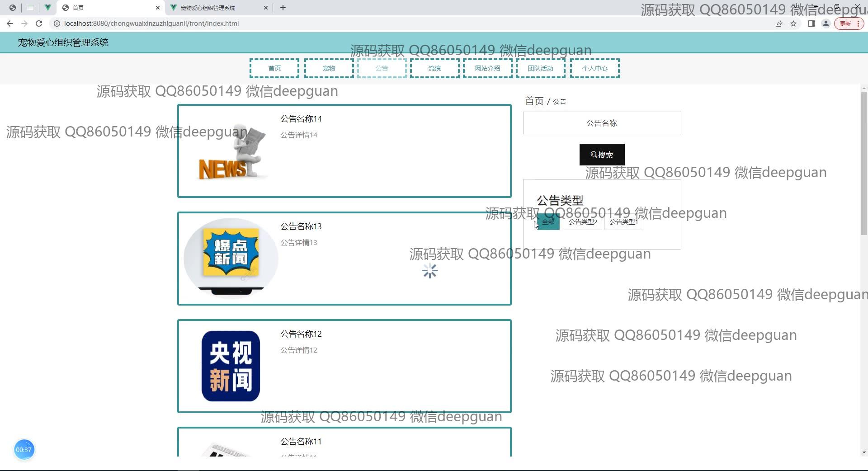Open the browser profile avatar icon
This screenshot has width=868, height=471.
[826, 24]
